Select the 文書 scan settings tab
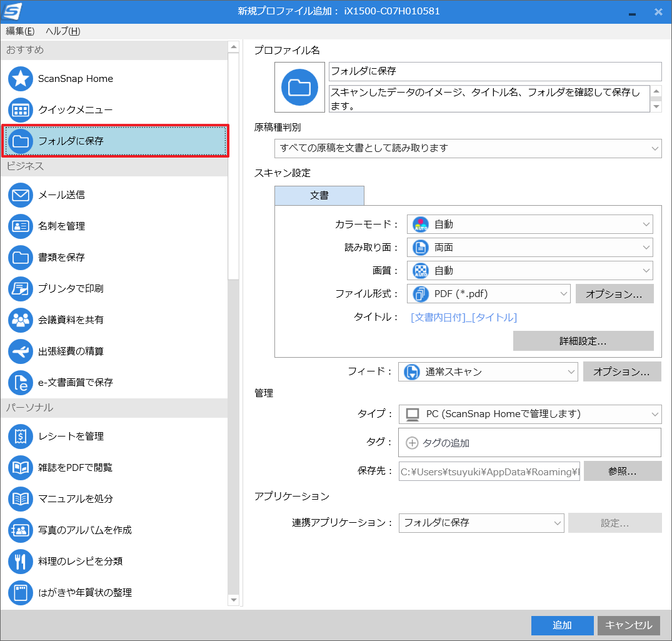This screenshot has width=672, height=641. [319, 196]
